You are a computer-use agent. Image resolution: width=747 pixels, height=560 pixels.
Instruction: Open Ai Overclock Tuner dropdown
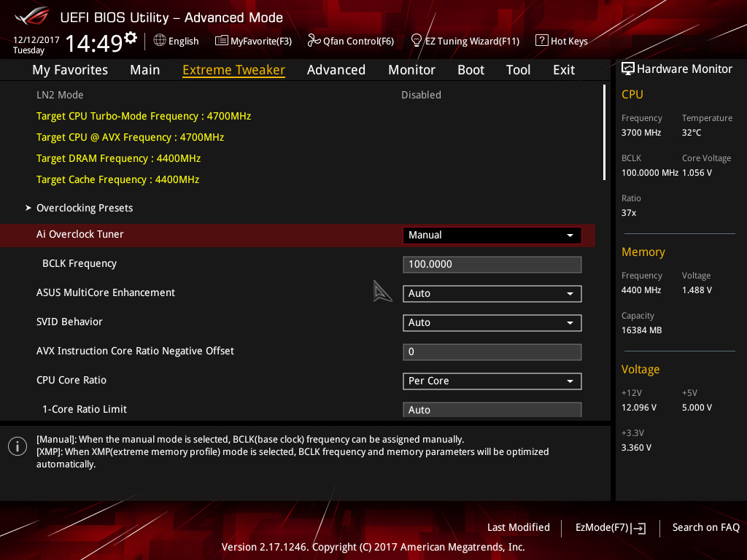click(x=492, y=236)
